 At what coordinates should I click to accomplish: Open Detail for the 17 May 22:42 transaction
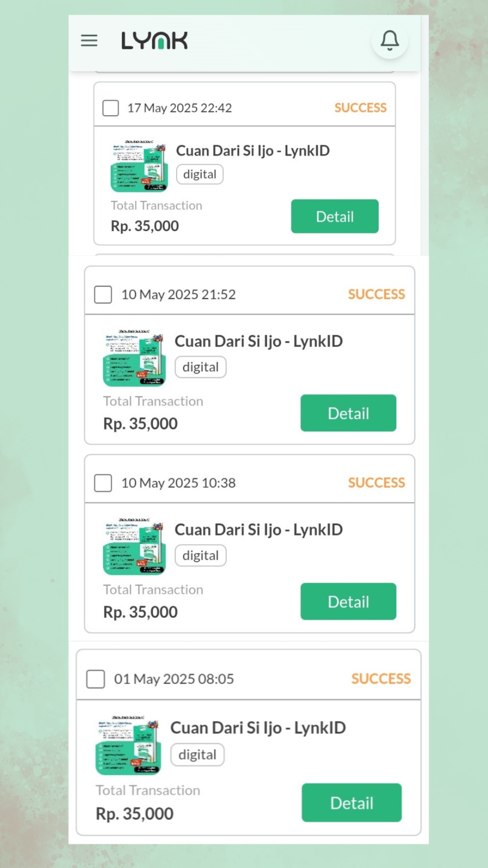coord(335,216)
